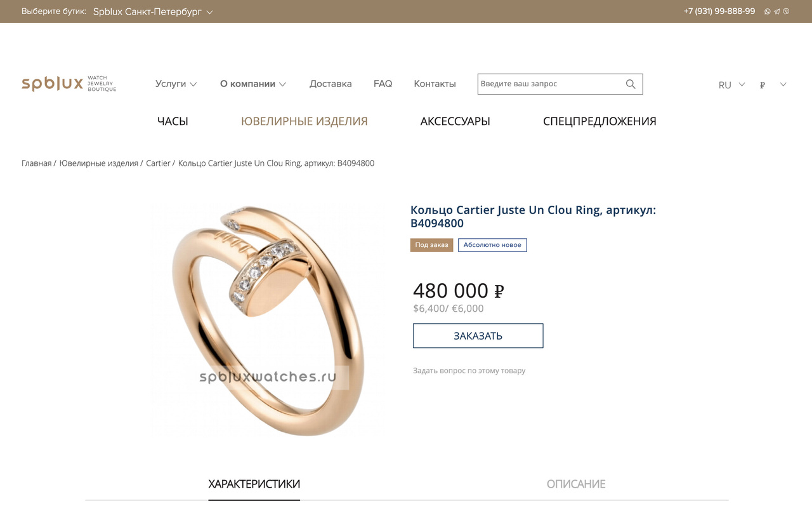Screen dimensions: 812x520
Task: Select the Характеристики tab
Action: tap(254, 484)
